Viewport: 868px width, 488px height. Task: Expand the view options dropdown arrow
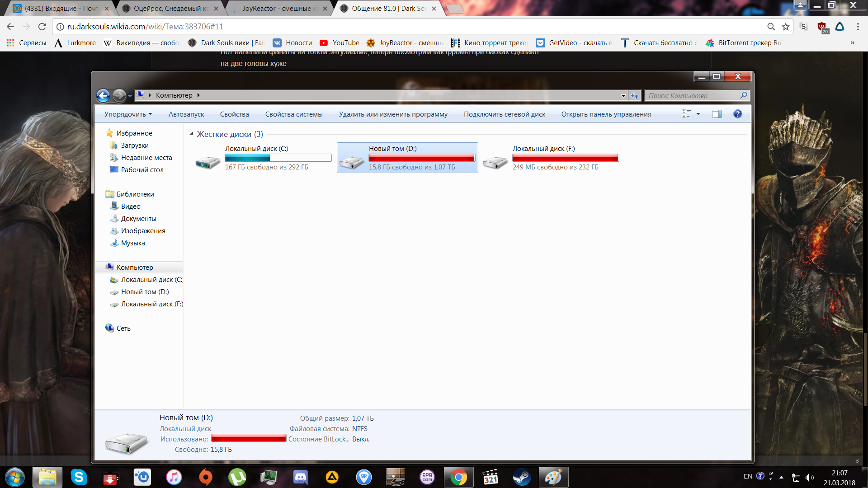tap(698, 114)
